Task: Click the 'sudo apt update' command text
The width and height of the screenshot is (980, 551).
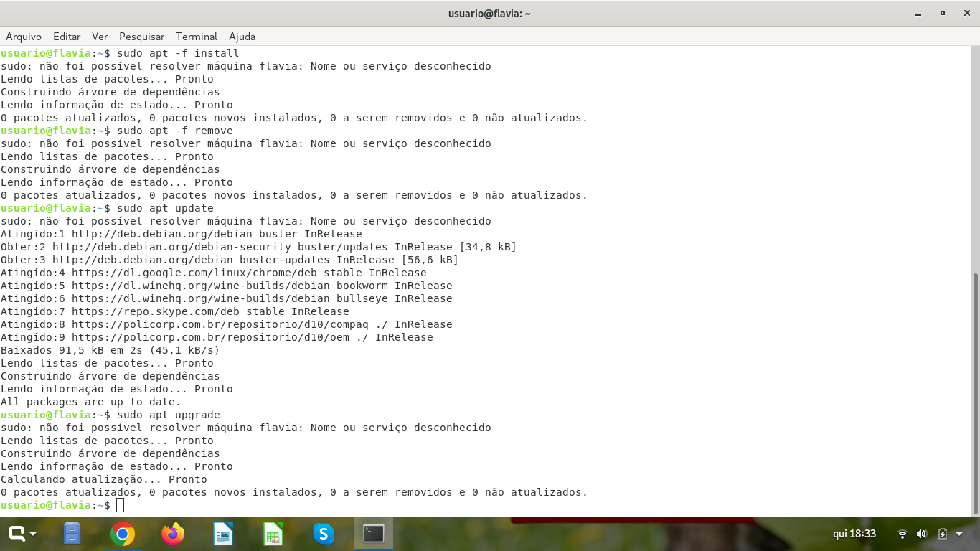Action: pyautogui.click(x=165, y=208)
